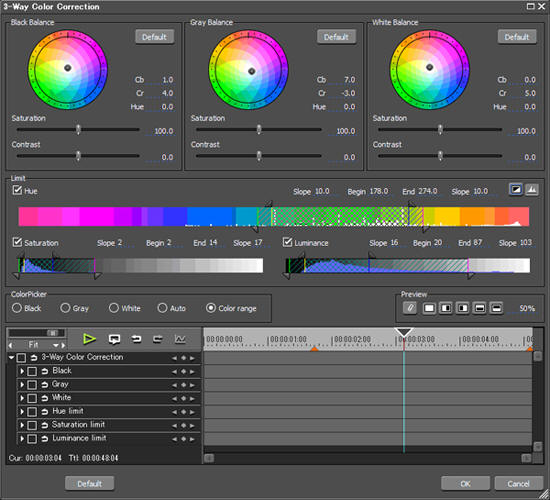
Task: Expand the Saturation limit track
Action: 22,425
